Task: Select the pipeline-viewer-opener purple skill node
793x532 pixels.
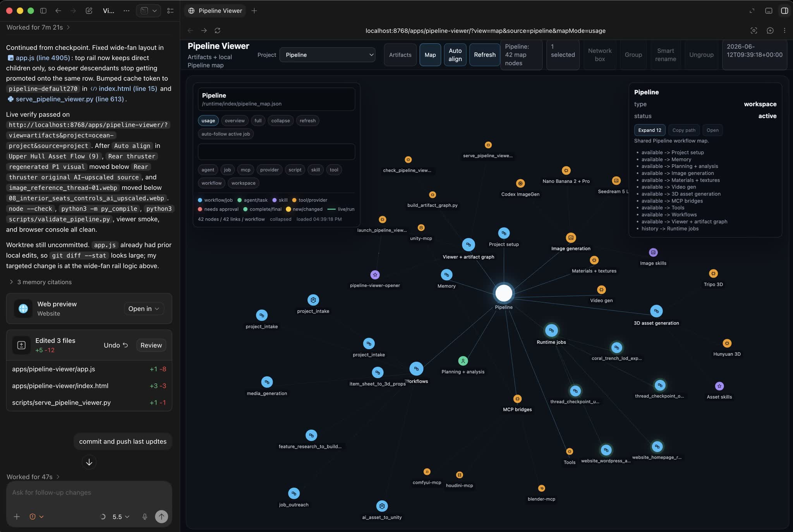Action: (375, 275)
